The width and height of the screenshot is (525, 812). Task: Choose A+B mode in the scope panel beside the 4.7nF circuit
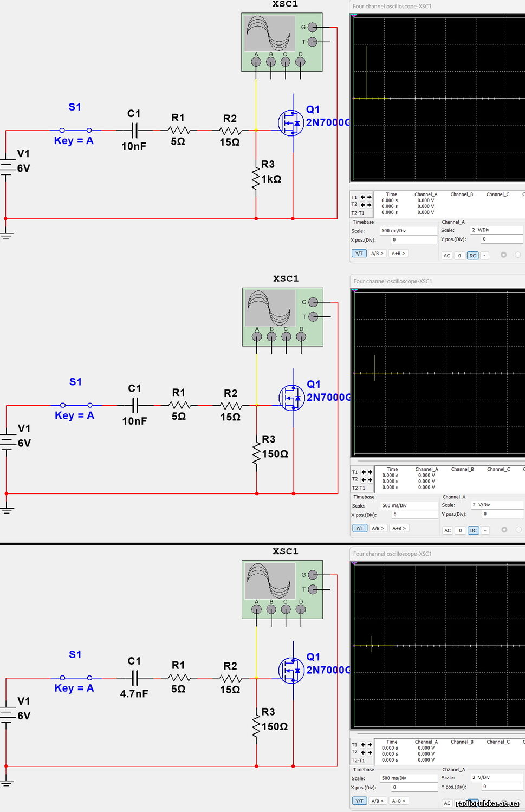click(x=399, y=801)
